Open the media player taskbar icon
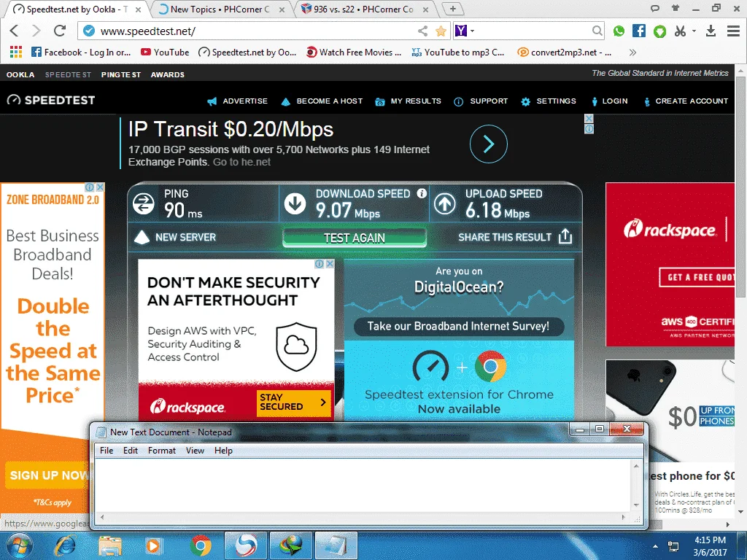 (x=152, y=545)
